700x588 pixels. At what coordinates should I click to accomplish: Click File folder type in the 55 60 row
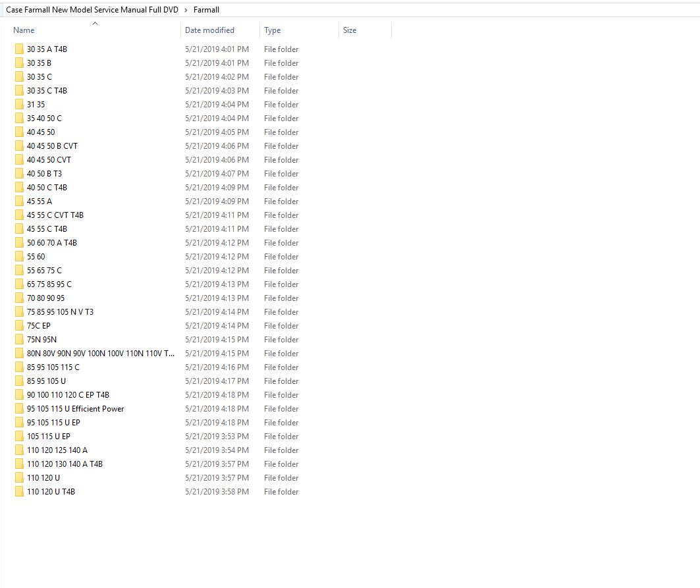pos(281,257)
